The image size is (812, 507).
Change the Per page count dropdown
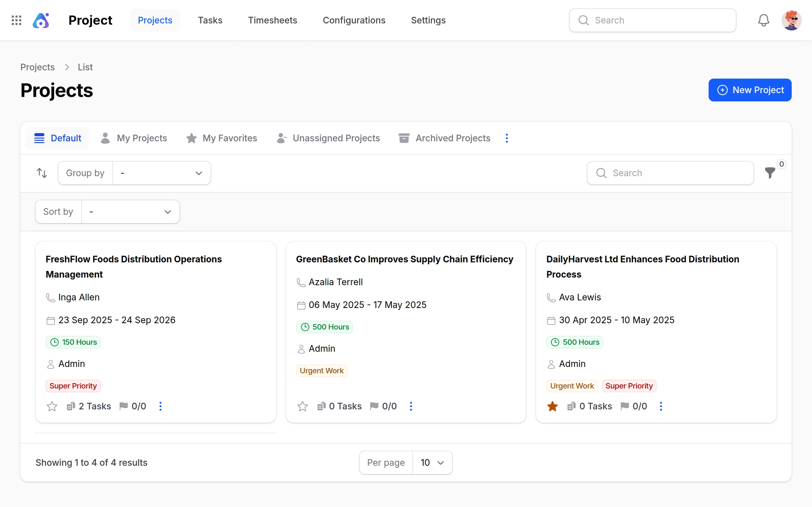pyautogui.click(x=432, y=462)
